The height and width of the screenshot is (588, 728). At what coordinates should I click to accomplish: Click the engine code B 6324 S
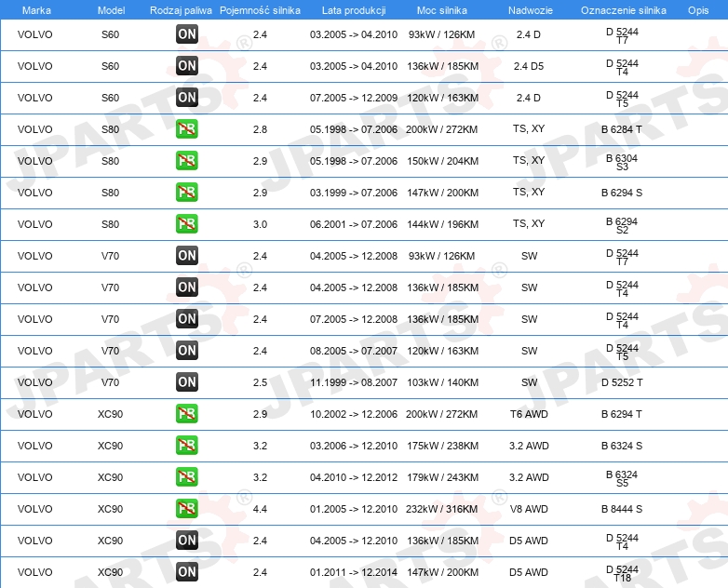point(622,446)
